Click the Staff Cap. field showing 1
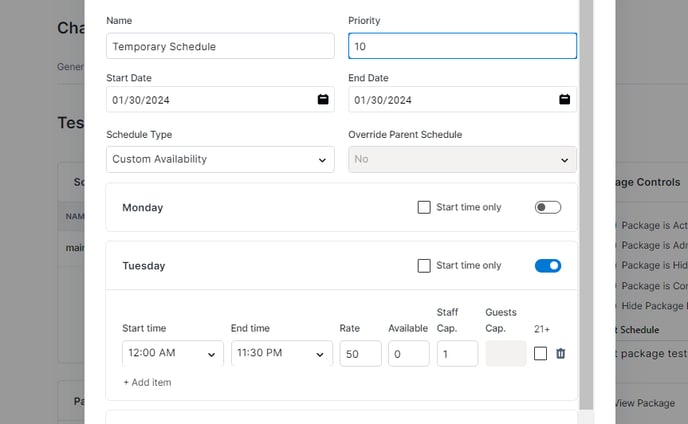Viewport: 688px width, 424px height. [x=457, y=353]
